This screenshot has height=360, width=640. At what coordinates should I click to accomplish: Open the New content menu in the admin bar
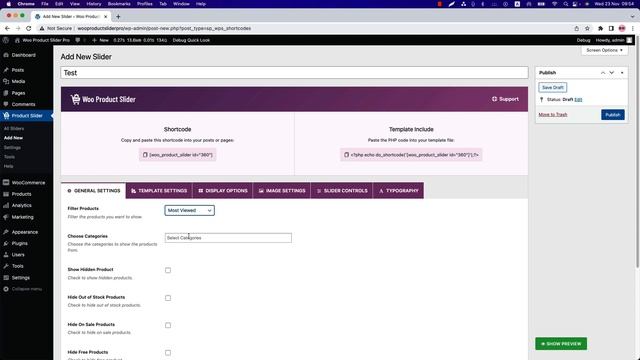pyautogui.click(x=100, y=40)
